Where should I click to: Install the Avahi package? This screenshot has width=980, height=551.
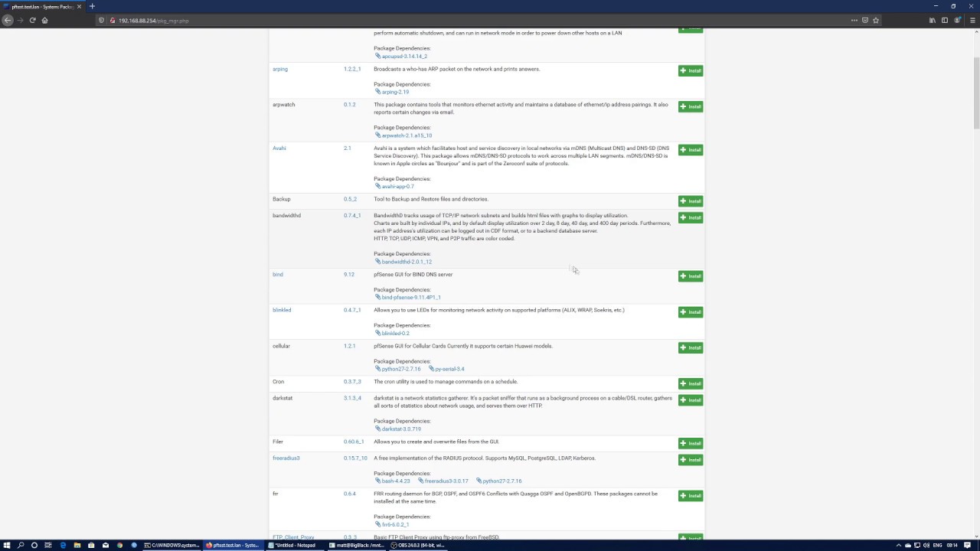(691, 150)
